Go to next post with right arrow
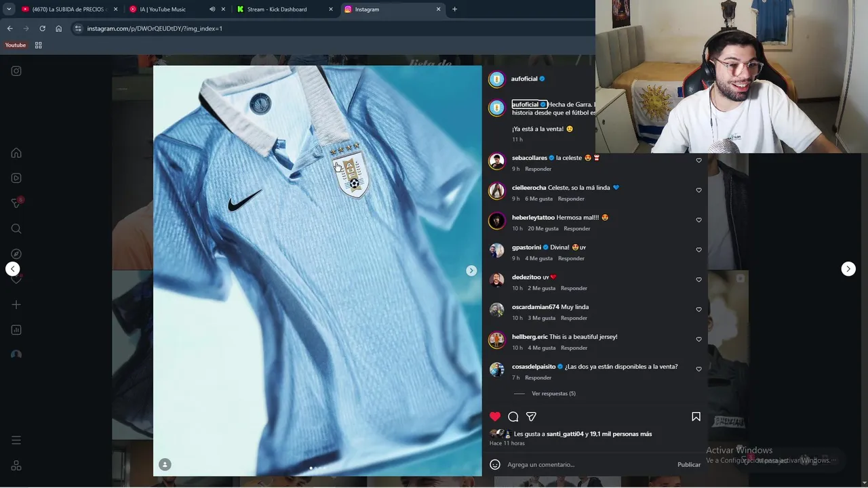868x488 pixels. click(x=848, y=269)
